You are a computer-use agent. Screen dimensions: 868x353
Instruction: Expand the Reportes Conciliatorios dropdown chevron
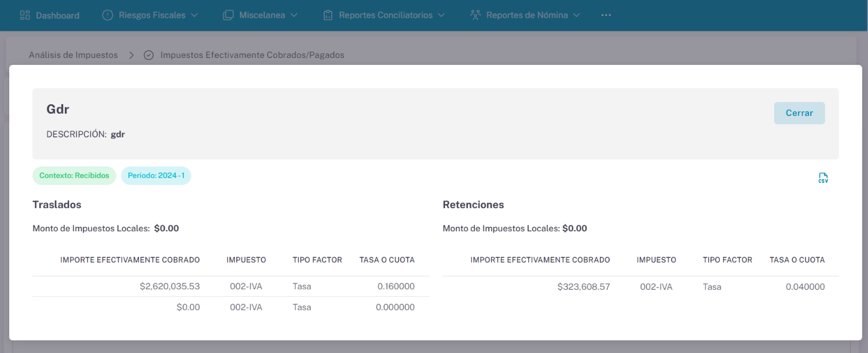tap(441, 15)
